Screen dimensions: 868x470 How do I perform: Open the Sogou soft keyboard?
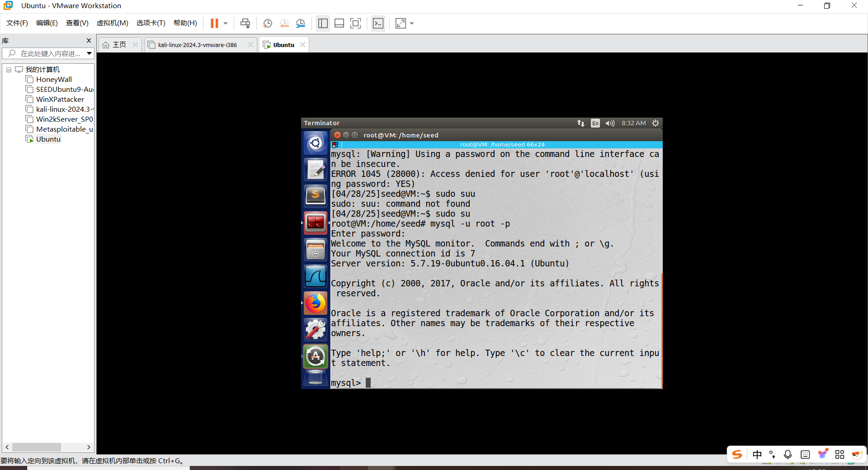[805, 455]
